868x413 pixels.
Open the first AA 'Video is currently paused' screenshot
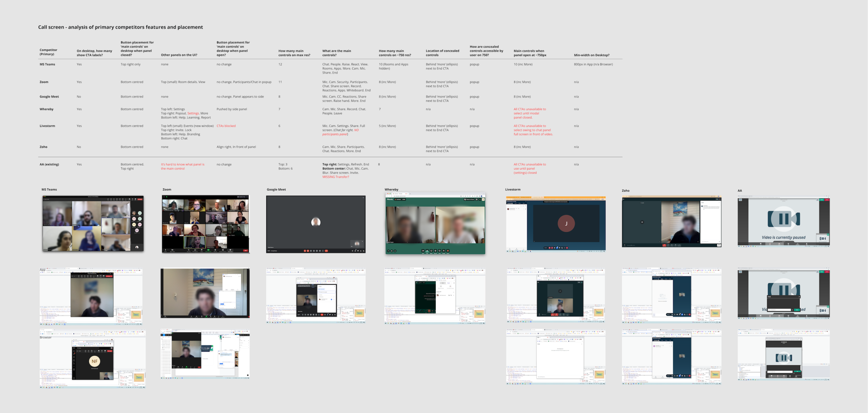click(x=784, y=222)
